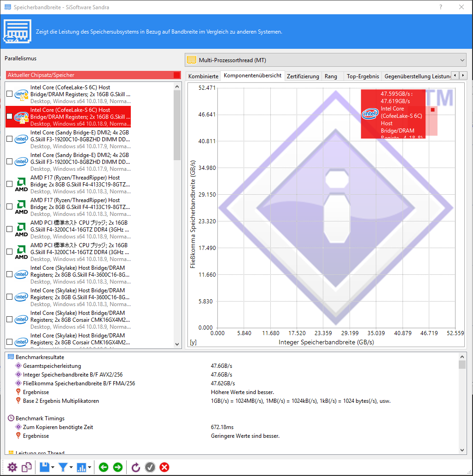Tick checkbox of second AMD Ryzen/ThreadRipper row

point(9,206)
